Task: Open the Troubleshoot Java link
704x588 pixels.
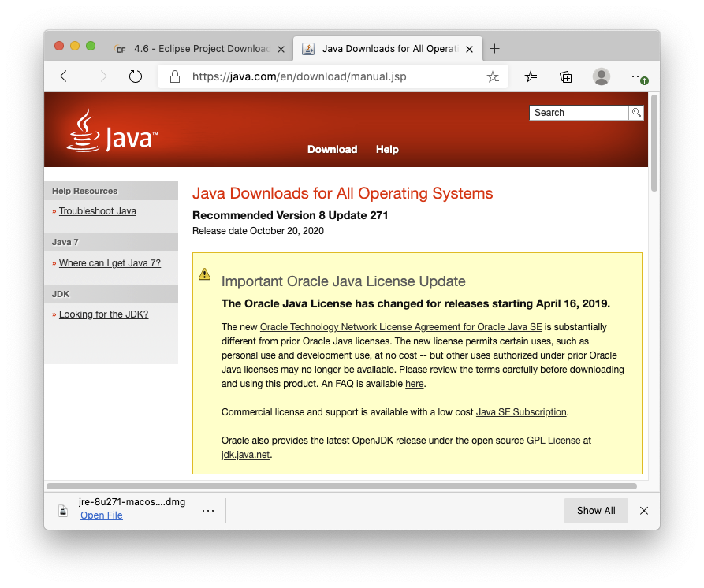Action: point(98,211)
